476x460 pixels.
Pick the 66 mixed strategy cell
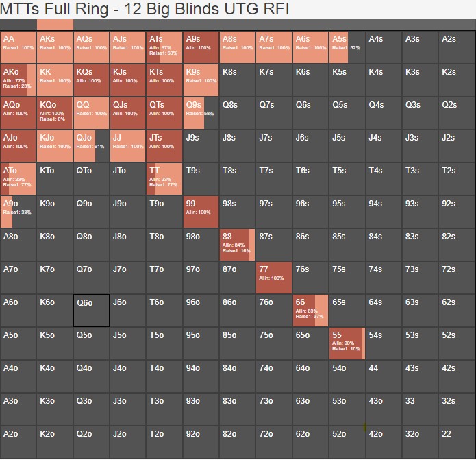point(310,311)
